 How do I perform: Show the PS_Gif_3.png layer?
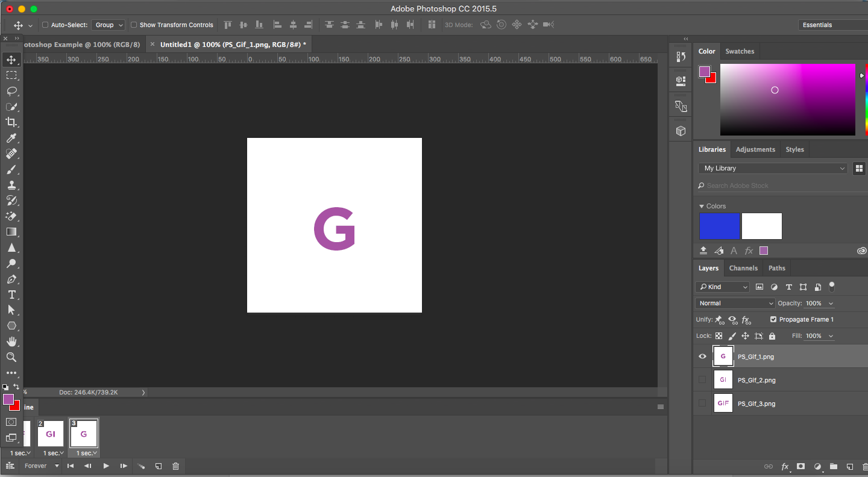[x=702, y=403]
